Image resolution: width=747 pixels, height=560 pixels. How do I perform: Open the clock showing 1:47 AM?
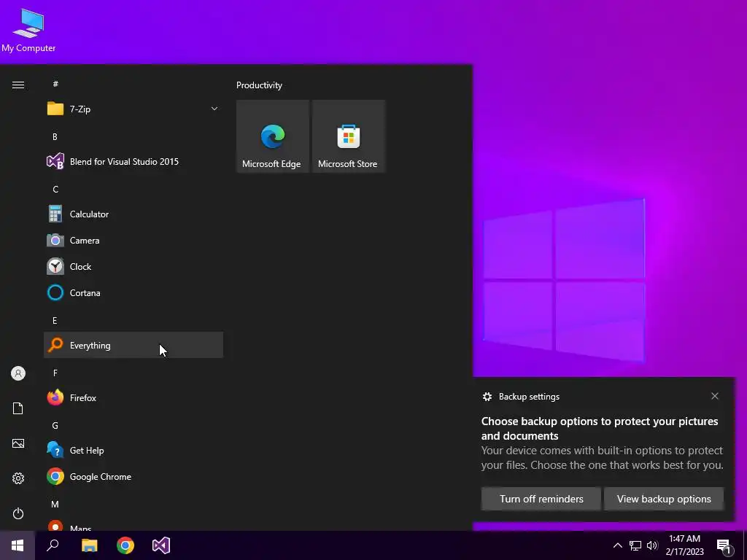pyautogui.click(x=684, y=545)
